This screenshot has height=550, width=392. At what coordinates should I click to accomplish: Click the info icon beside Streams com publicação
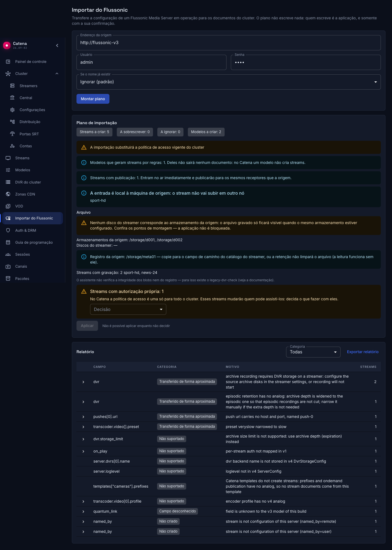84,178
